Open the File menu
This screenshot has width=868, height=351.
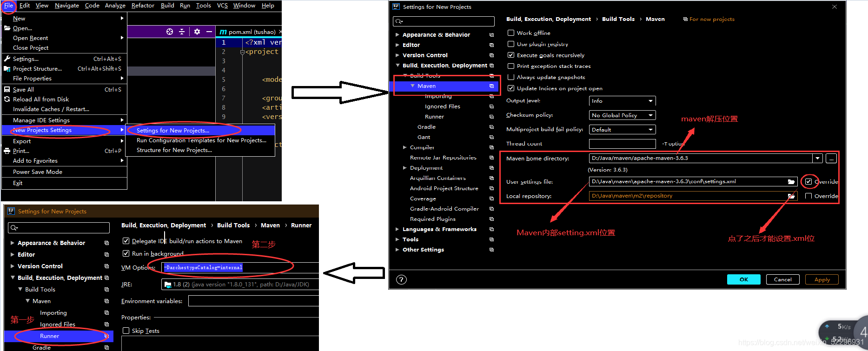coord(8,6)
